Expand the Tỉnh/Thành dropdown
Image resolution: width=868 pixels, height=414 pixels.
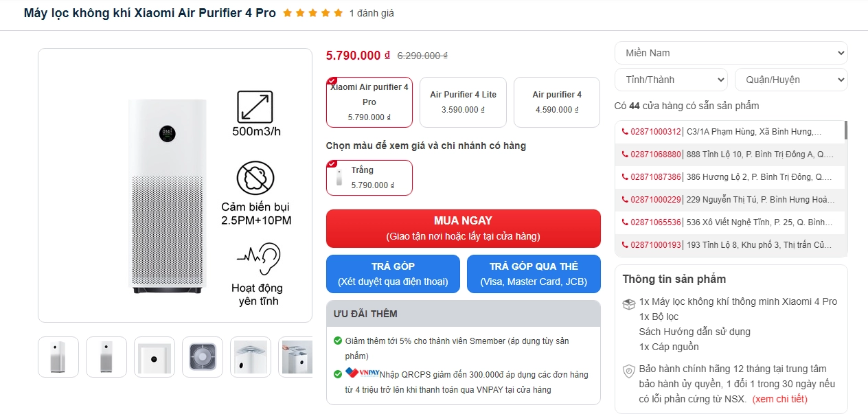tap(670, 80)
